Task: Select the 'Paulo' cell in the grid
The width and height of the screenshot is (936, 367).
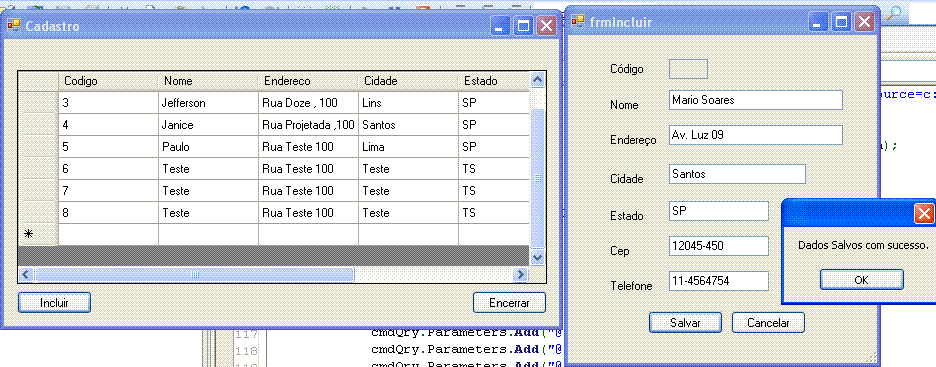Action: [x=208, y=147]
